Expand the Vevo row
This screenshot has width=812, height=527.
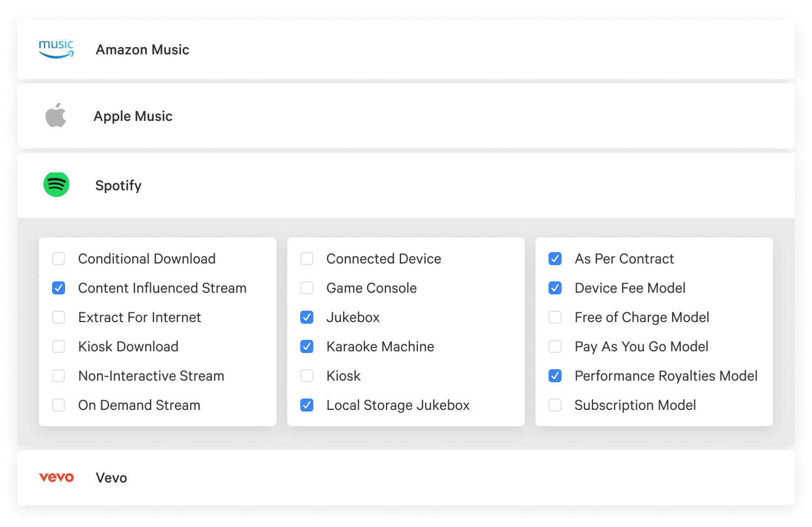coord(406,478)
